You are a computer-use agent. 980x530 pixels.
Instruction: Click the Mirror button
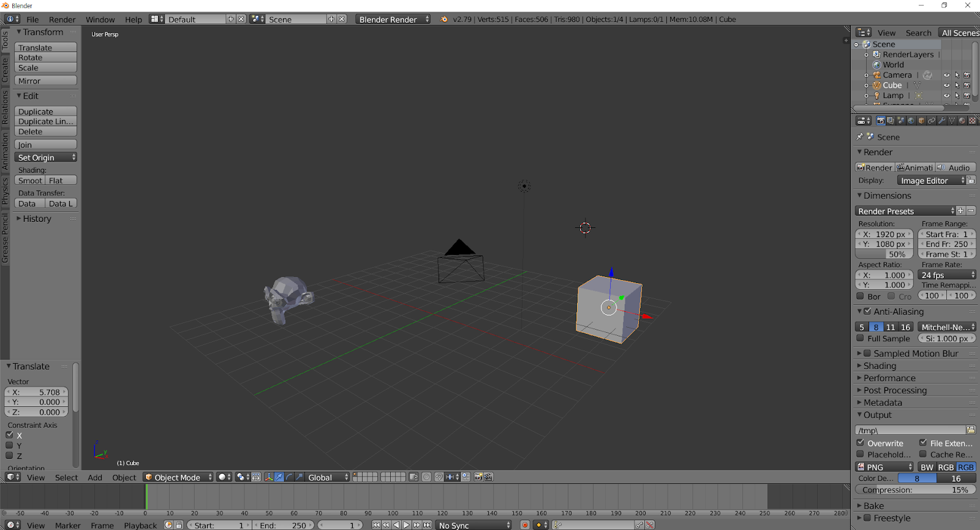click(x=46, y=81)
